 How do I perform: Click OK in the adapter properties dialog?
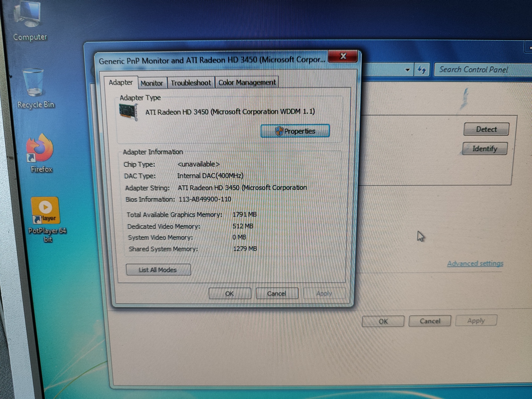click(229, 293)
